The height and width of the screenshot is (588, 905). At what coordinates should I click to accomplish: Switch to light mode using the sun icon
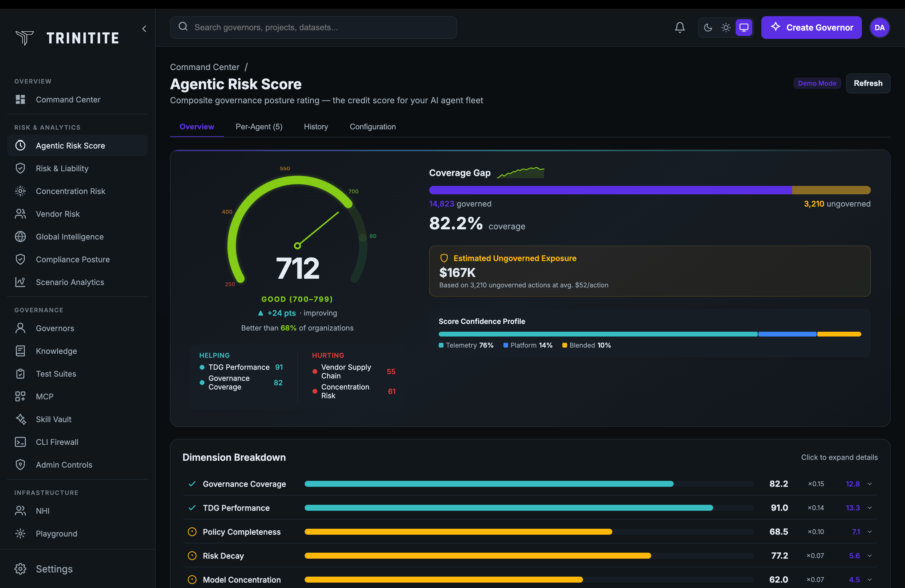coord(726,27)
